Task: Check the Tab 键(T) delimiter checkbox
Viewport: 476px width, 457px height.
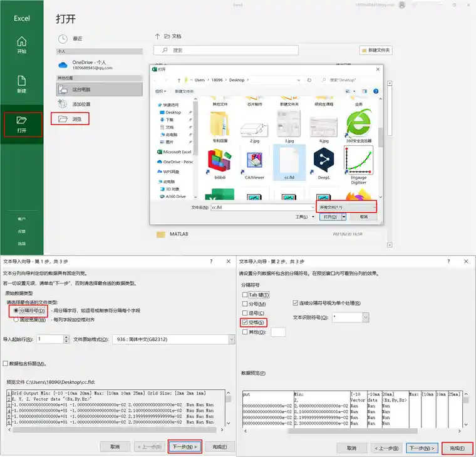Action: tap(245, 294)
